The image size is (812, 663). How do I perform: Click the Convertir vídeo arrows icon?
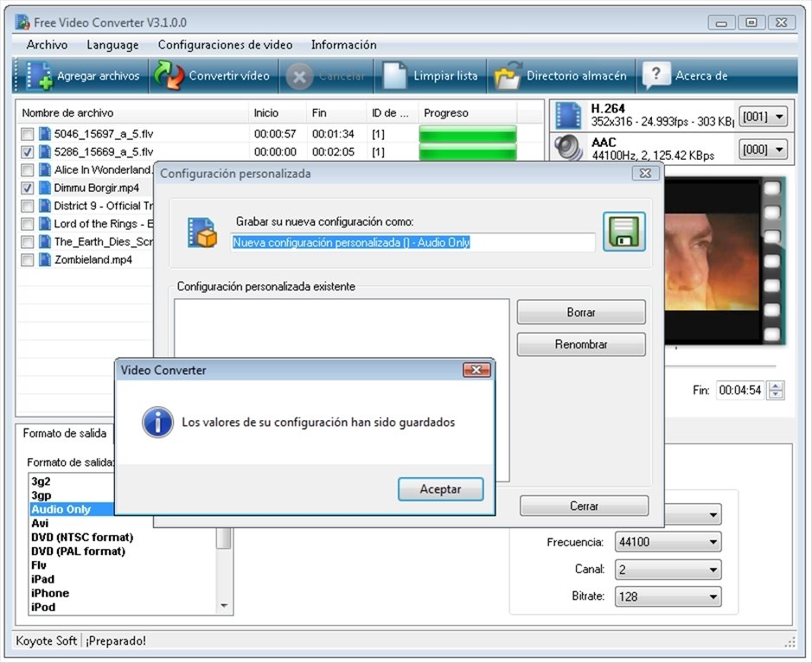[169, 75]
